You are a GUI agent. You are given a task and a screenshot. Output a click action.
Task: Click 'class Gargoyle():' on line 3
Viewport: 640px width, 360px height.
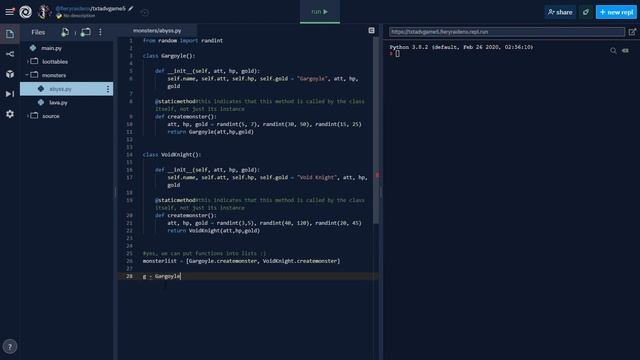[x=169, y=56]
